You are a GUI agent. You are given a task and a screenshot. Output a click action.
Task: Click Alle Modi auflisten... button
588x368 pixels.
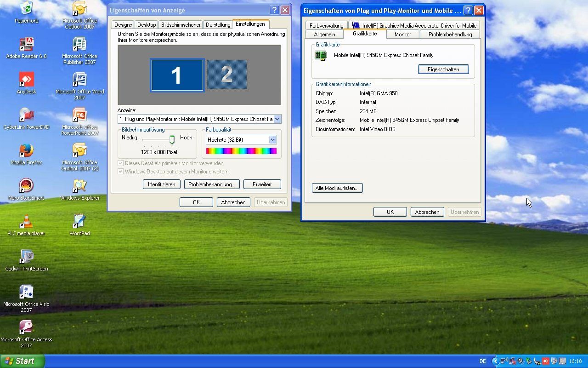(337, 188)
